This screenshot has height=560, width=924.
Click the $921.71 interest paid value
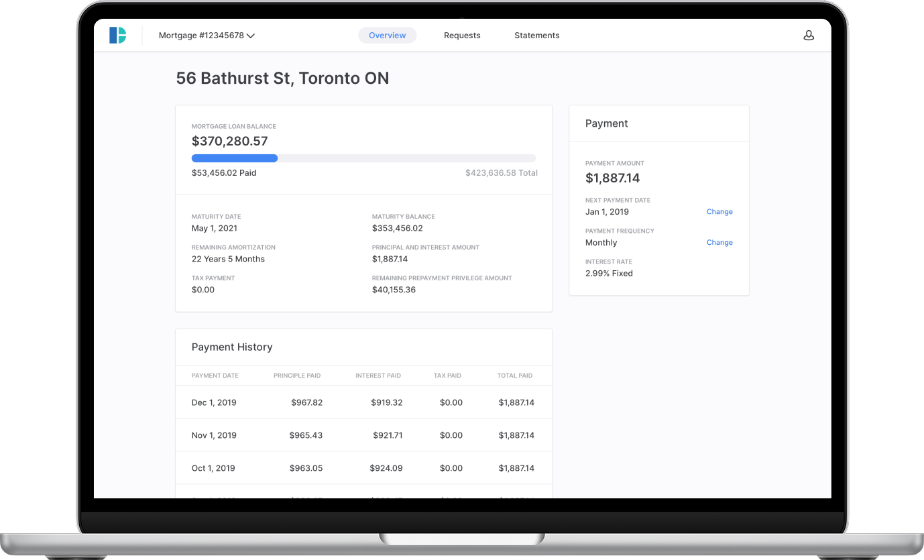pyautogui.click(x=388, y=436)
